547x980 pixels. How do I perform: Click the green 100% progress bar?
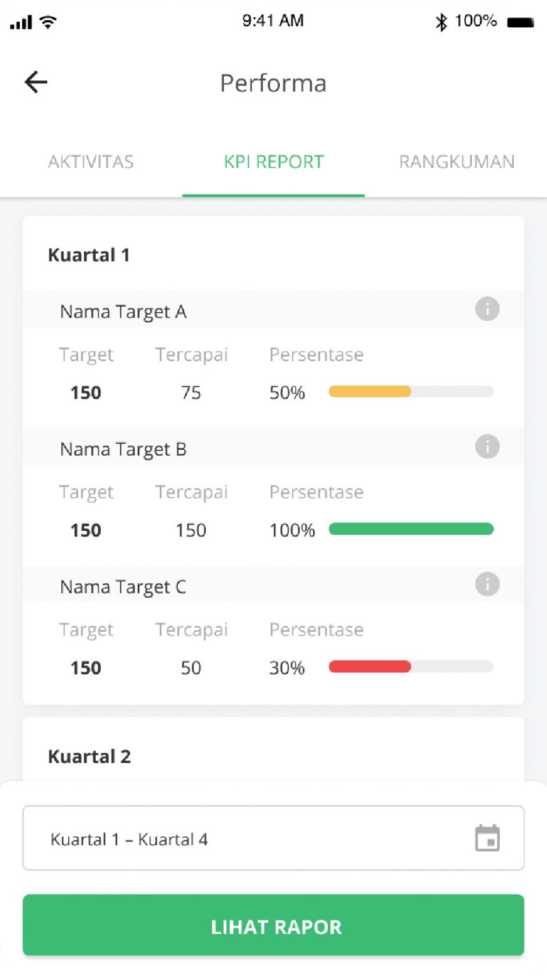tap(411, 529)
